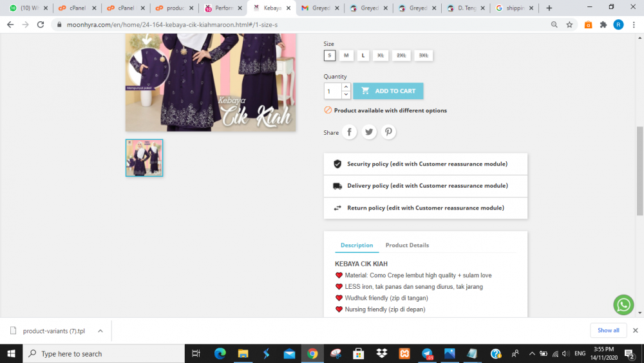This screenshot has width=644, height=363.
Task: Open the zoom magnifier in address bar
Action: click(554, 25)
